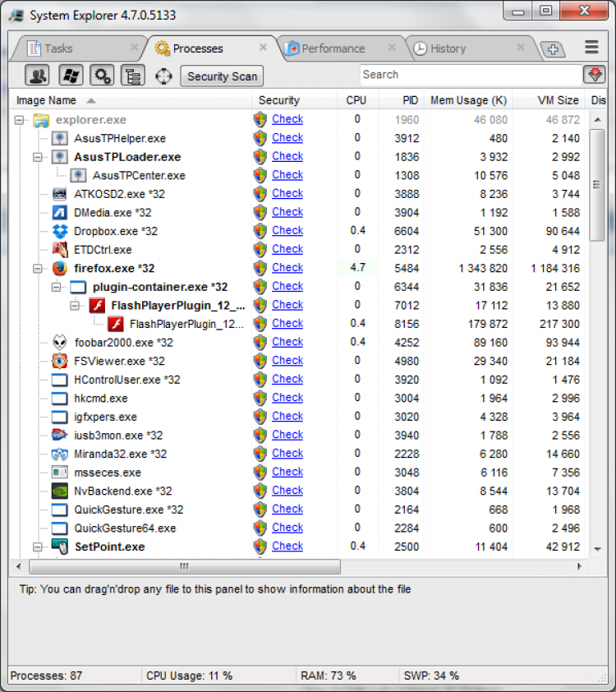Click the Security Scan button
The image size is (616, 692).
coord(223,76)
